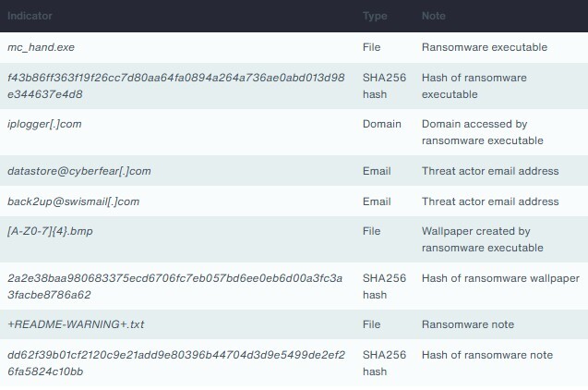Screen dimensions: 588x390
Task: Select the Note column header
Action: (x=434, y=16)
